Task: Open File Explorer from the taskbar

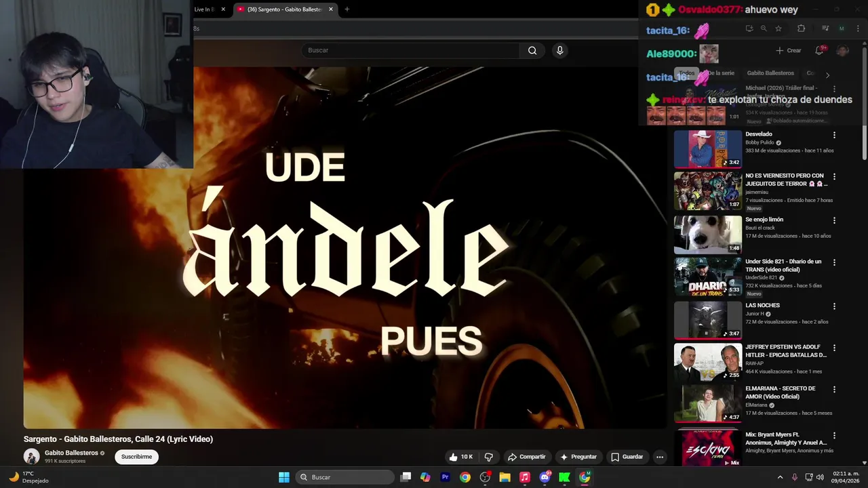Action: (505, 477)
